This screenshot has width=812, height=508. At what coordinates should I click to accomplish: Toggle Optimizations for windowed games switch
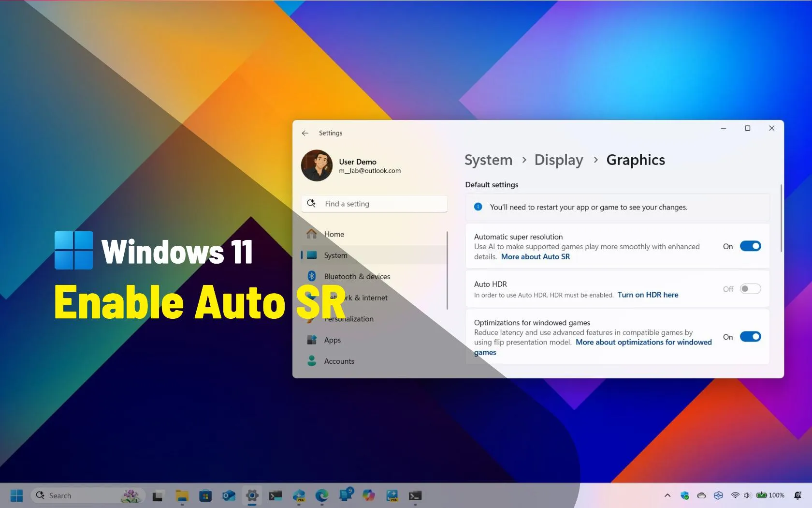coord(751,337)
